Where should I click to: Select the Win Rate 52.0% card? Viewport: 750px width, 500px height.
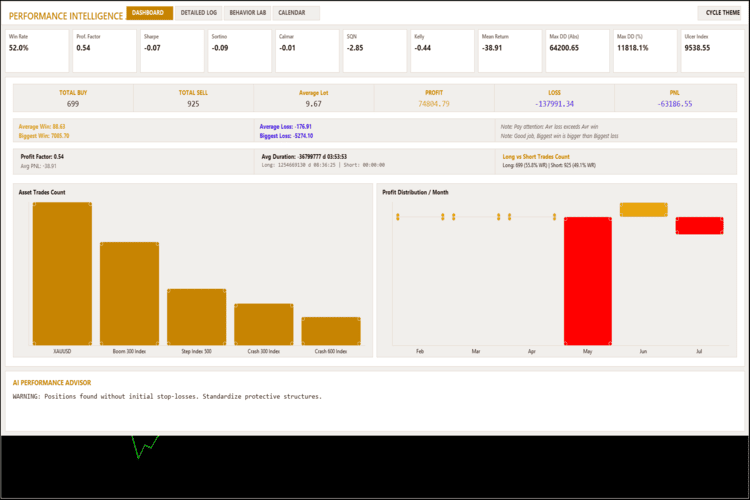(x=37, y=51)
